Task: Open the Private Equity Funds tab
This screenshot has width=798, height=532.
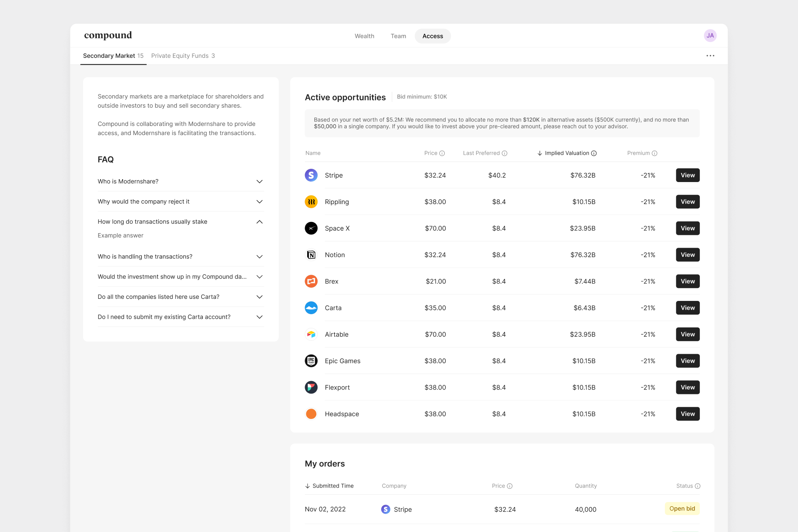Action: coord(183,56)
